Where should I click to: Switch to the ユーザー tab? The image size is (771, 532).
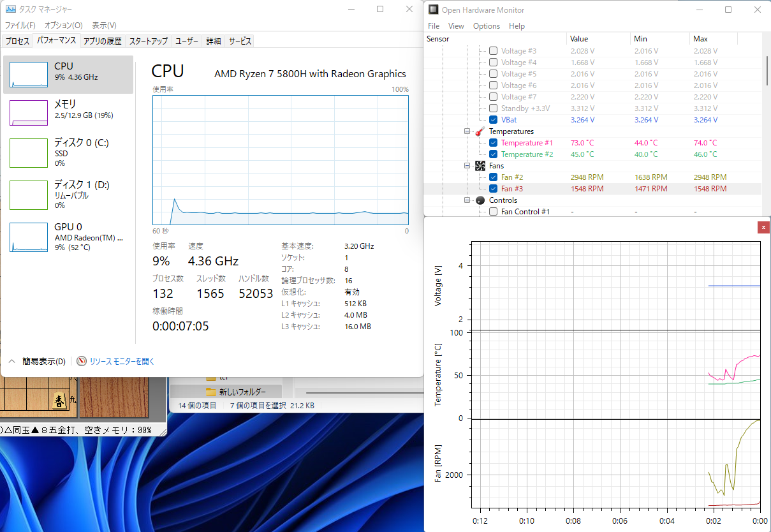point(187,41)
